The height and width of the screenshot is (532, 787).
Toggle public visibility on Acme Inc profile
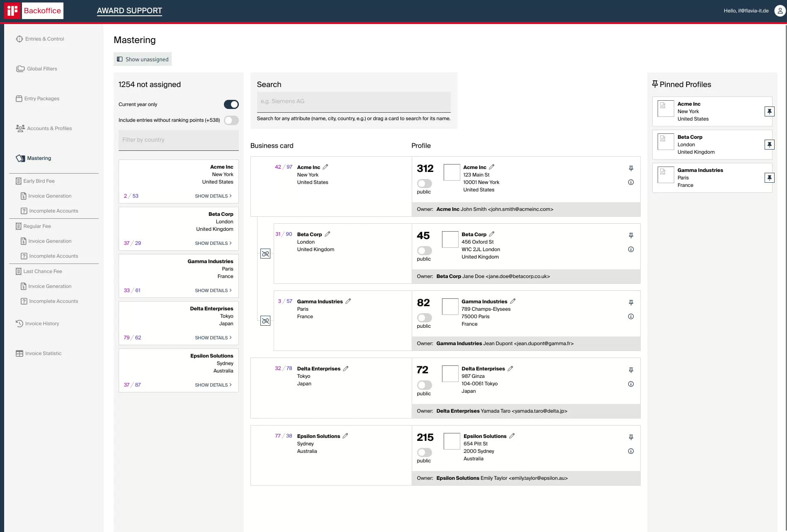424,183
